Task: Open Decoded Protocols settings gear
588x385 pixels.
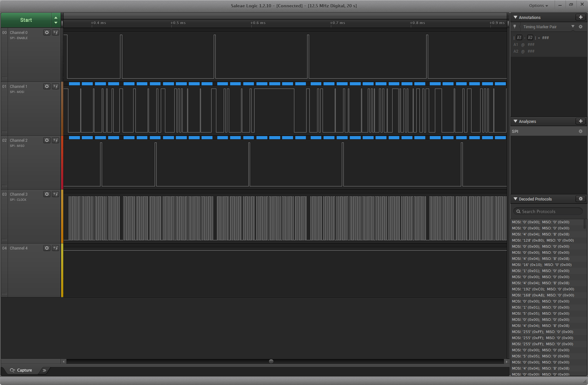Action: 580,199
